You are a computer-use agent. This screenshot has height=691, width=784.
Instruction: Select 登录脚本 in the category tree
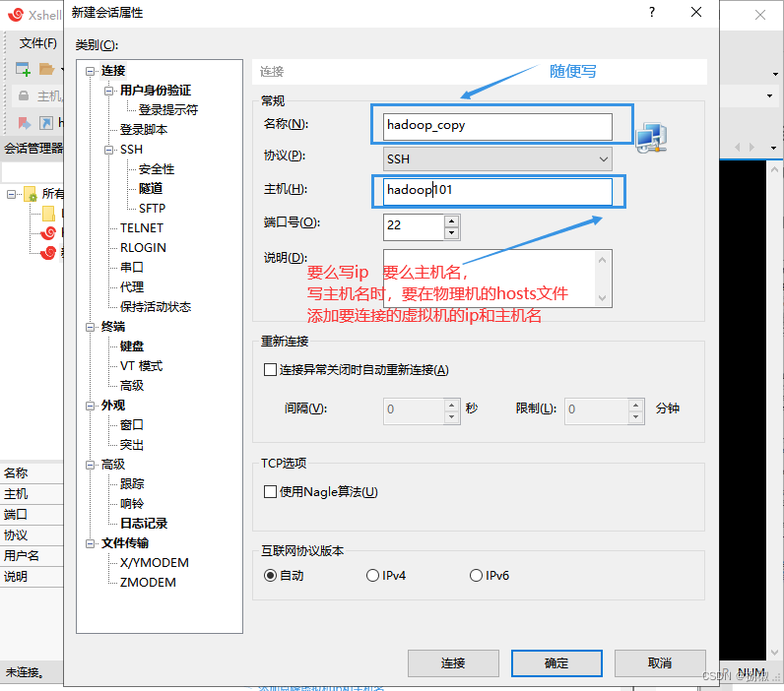(x=144, y=129)
